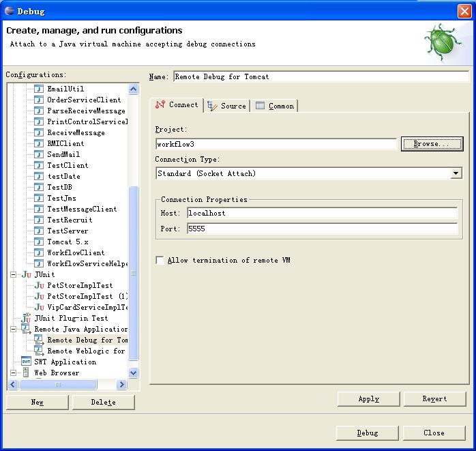Select PrintControlService configuration
This screenshot has height=451, width=476.
click(x=87, y=121)
